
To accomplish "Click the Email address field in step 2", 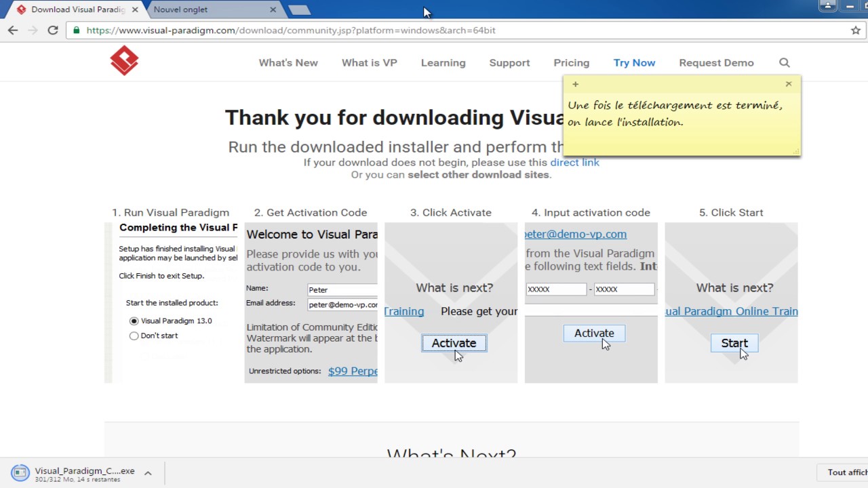I will pyautogui.click(x=342, y=305).
